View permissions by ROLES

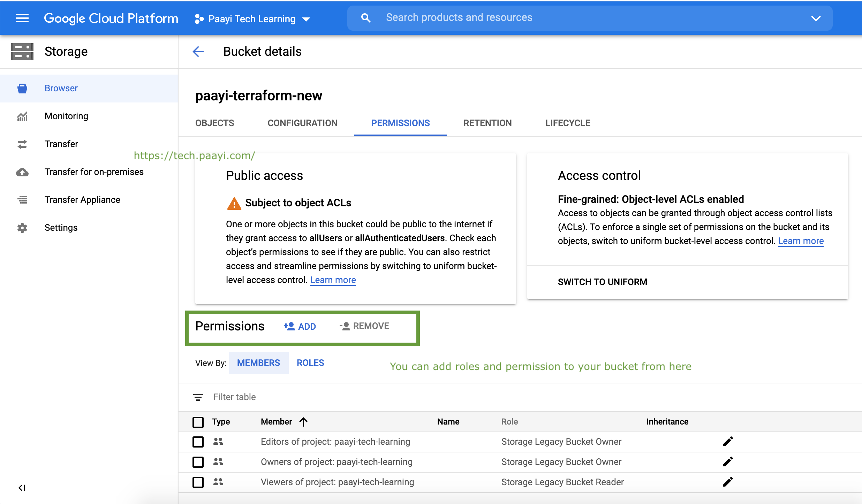click(x=310, y=363)
